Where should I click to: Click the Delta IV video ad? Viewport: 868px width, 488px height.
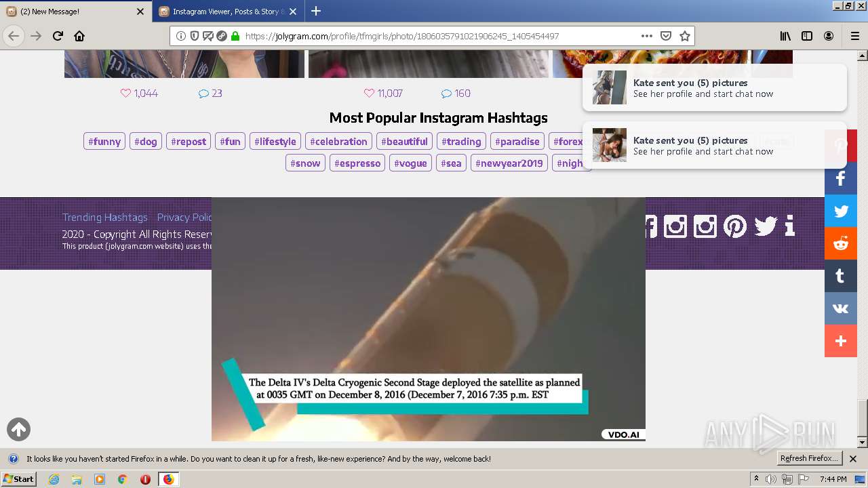(x=429, y=319)
